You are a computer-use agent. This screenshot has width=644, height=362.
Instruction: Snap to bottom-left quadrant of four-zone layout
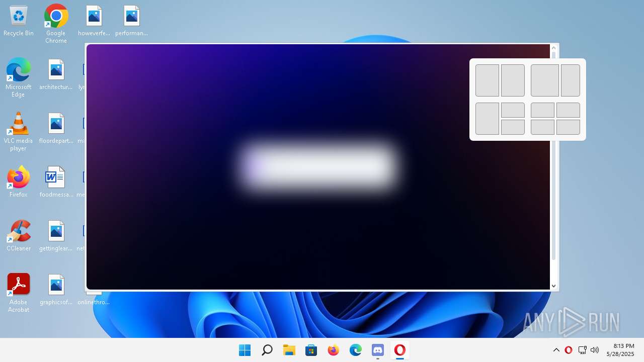pos(542,127)
